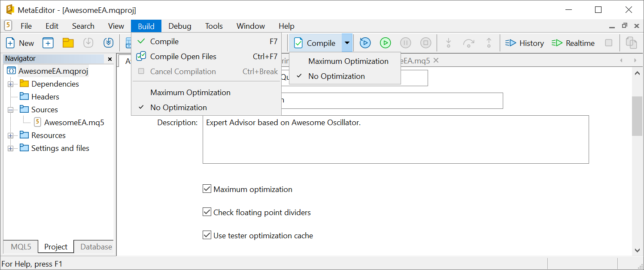Collapse the Sources folder tree node
Screen dimensions: 644x270
pyautogui.click(x=10, y=110)
